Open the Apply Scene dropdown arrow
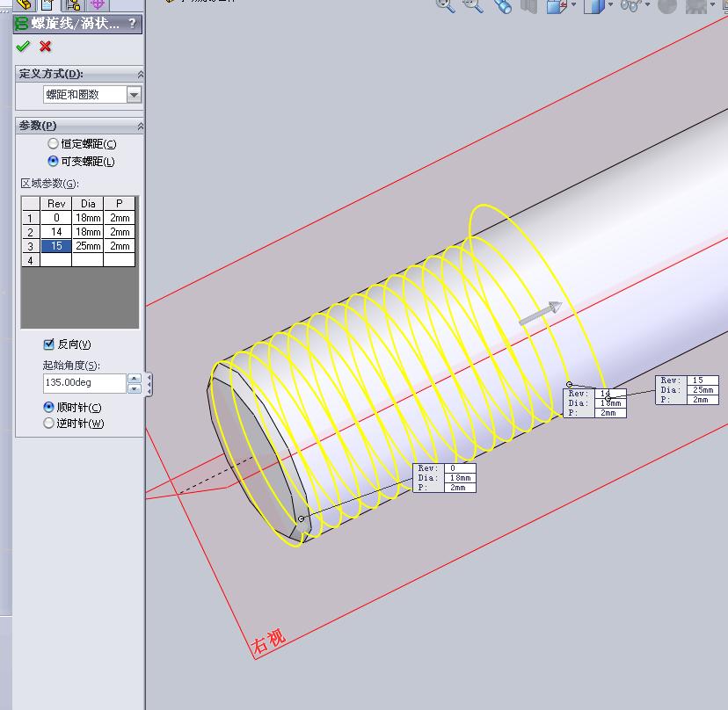 click(x=713, y=4)
